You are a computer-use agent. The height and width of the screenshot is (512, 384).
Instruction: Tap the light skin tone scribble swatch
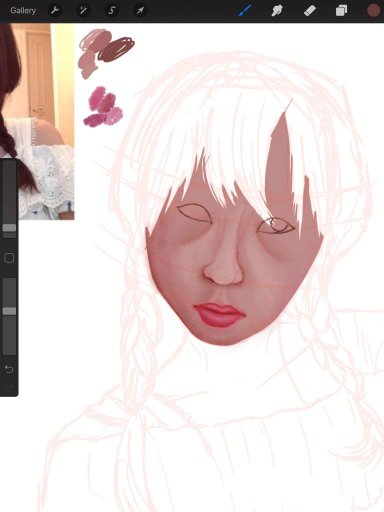pyautogui.click(x=93, y=53)
